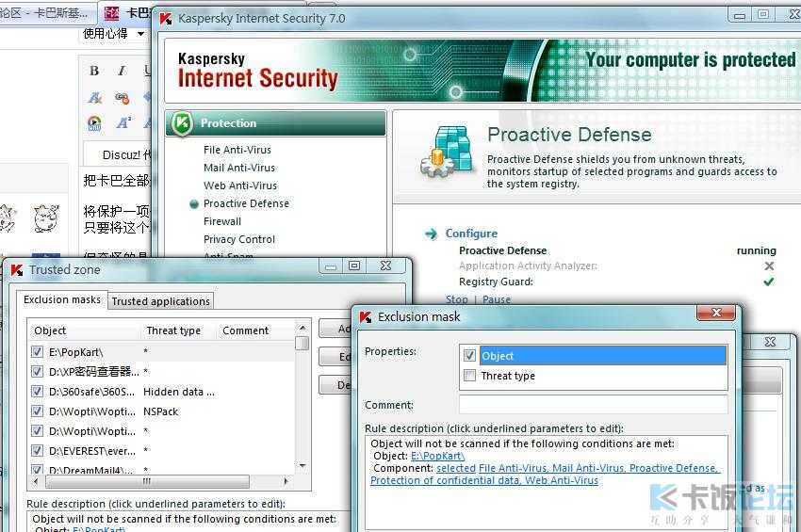Click the Comment input field in Exclusion mask
This screenshot has width=801, height=532.
593,404
